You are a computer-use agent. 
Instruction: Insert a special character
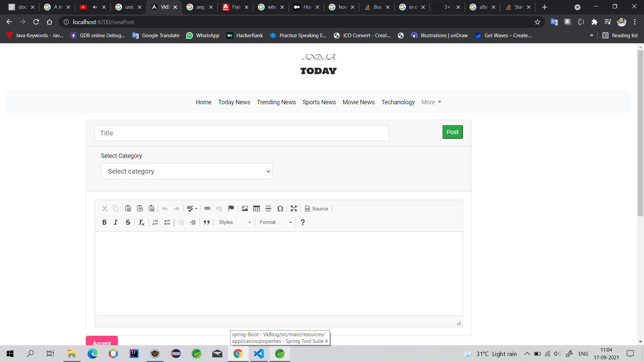[280, 208]
